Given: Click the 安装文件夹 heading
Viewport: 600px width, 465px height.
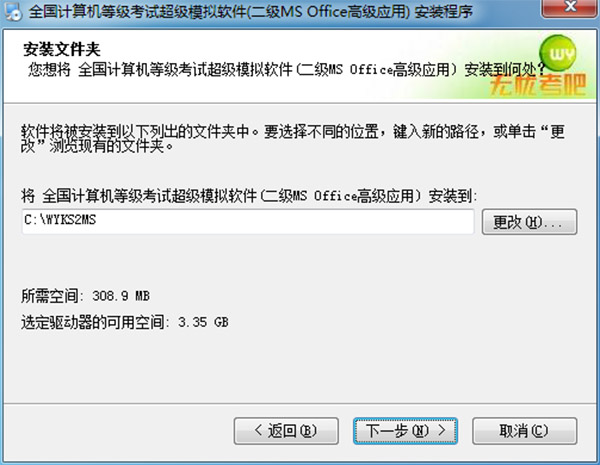Looking at the screenshot, I should point(62,49).
